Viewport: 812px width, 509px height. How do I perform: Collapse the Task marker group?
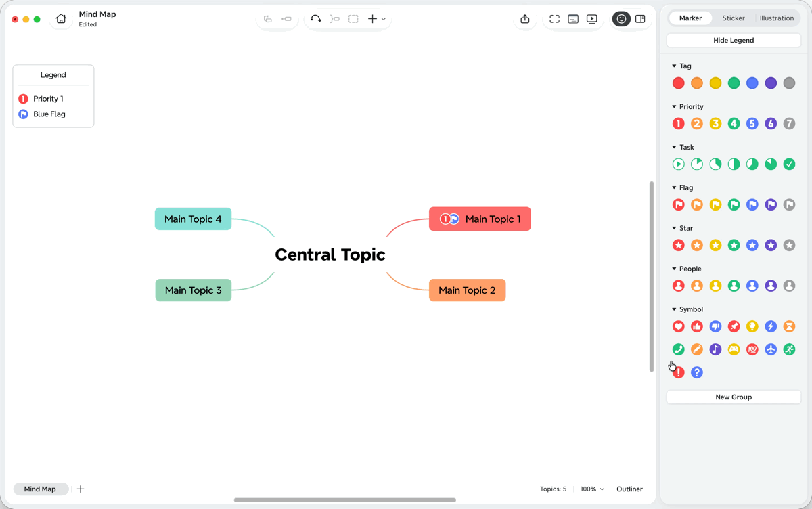674,148
